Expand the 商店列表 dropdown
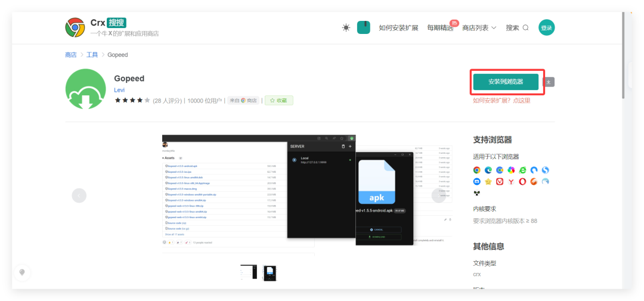This screenshot has width=644, height=301. tap(479, 28)
